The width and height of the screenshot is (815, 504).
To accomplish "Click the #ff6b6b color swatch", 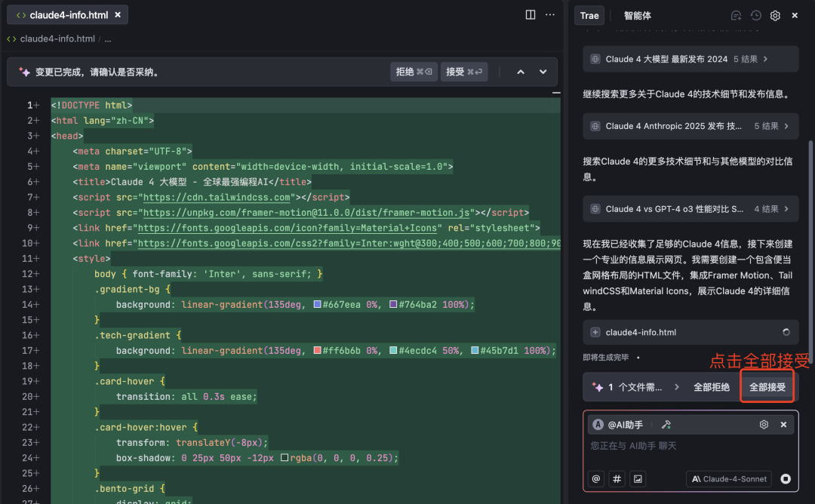I will tap(317, 350).
